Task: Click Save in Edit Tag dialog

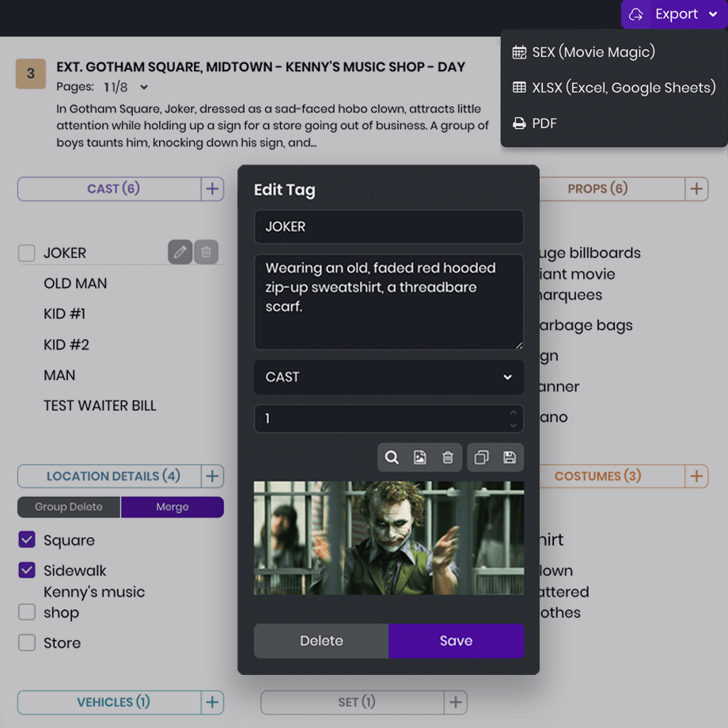Action: point(457,641)
